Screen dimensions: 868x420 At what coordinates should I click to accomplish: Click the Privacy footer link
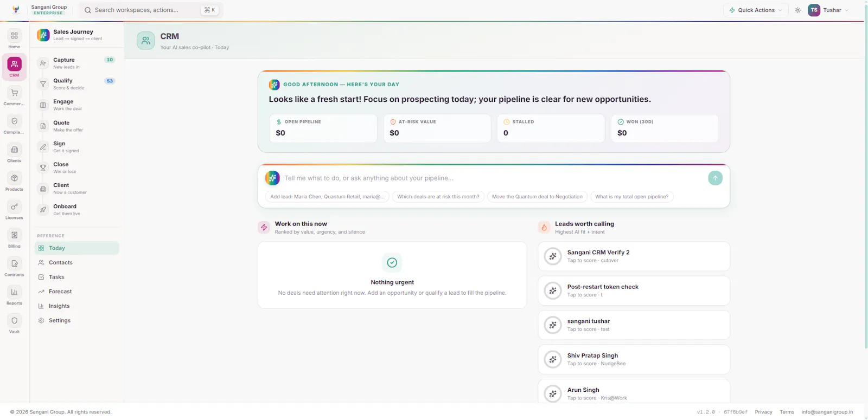click(763, 412)
